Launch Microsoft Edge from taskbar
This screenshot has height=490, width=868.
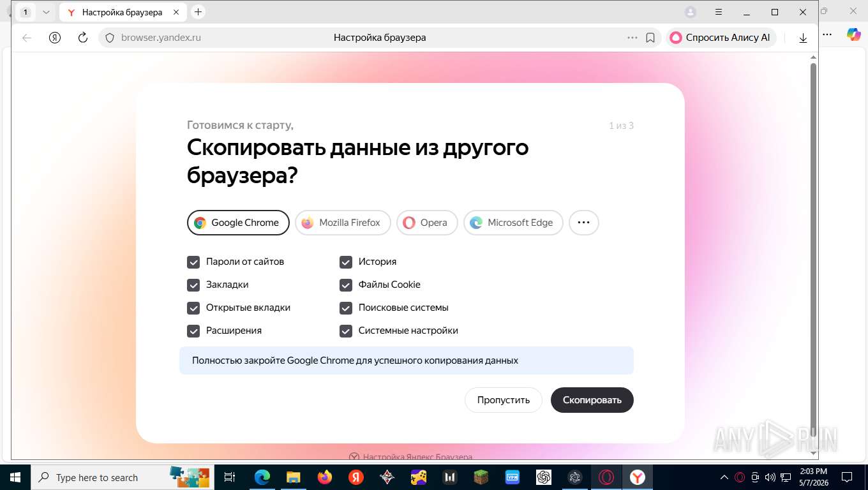pyautogui.click(x=262, y=477)
